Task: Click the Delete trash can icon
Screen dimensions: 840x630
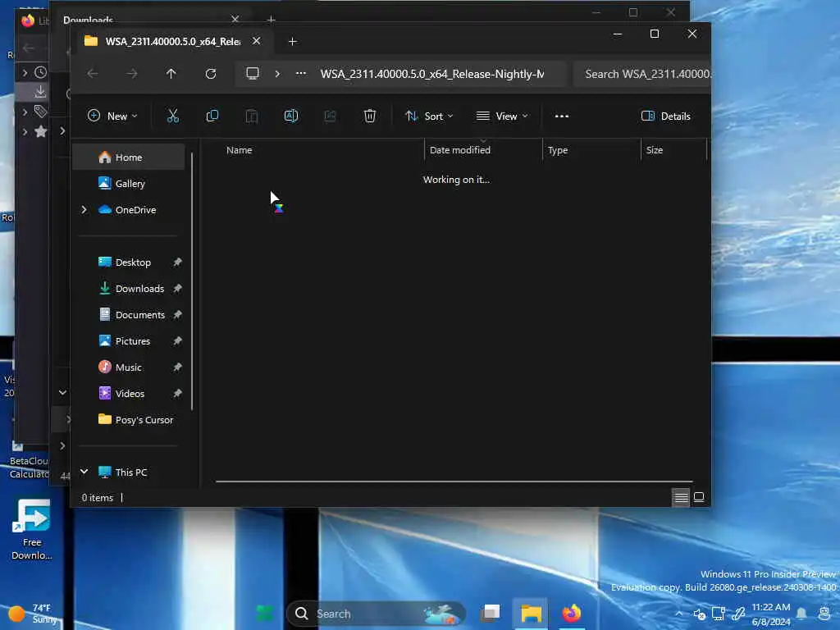Action: (370, 116)
